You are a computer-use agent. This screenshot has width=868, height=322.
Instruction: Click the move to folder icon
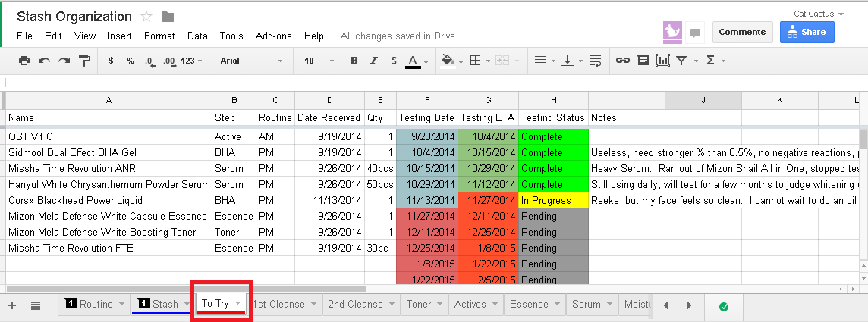(167, 17)
